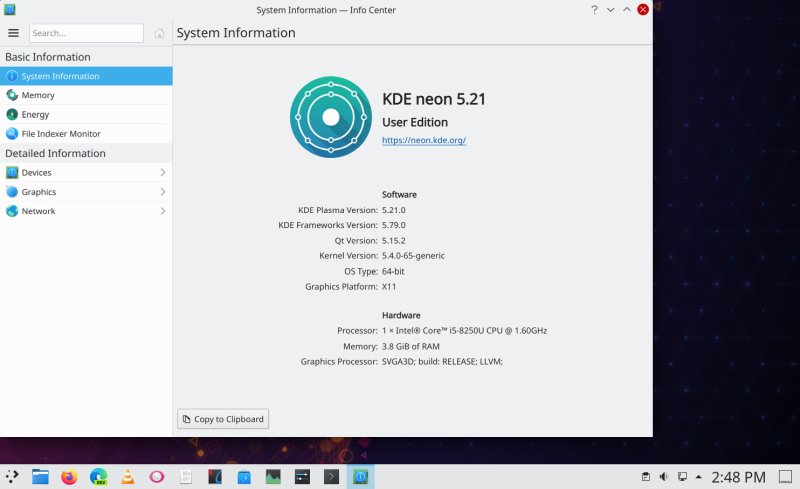This screenshot has width=800, height=489.
Task: Click the File Indexer Monitor icon
Action: [x=12, y=134]
